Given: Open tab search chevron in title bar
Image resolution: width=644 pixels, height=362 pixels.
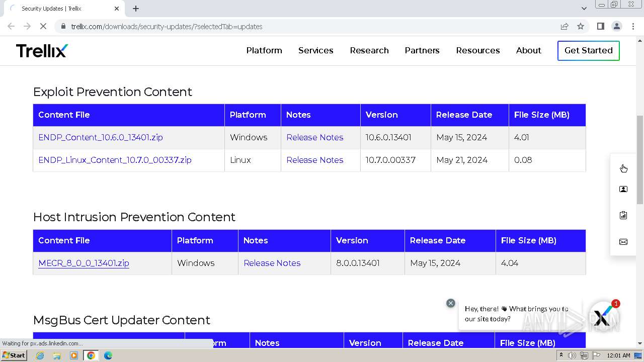Looking at the screenshot, I should click(x=584, y=9).
